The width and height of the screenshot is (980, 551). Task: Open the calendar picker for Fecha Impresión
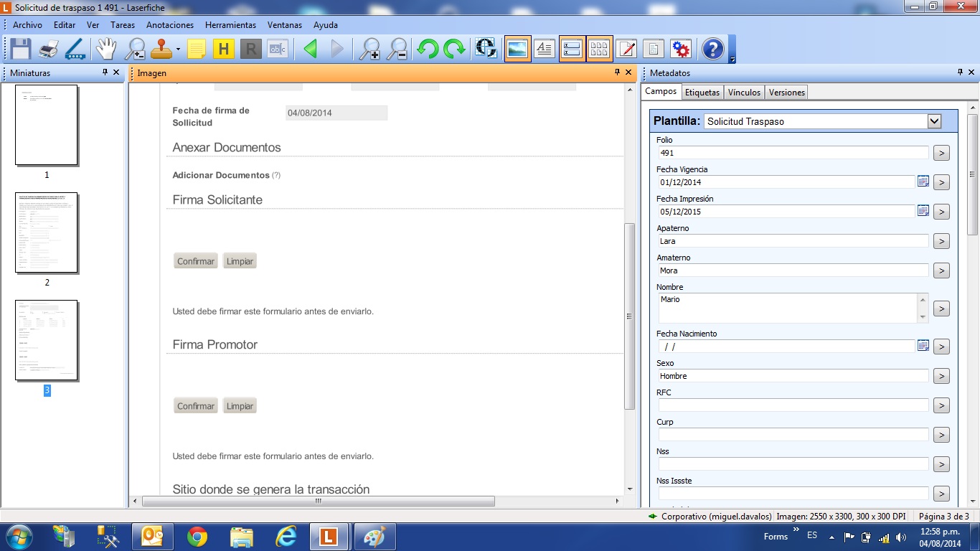923,211
